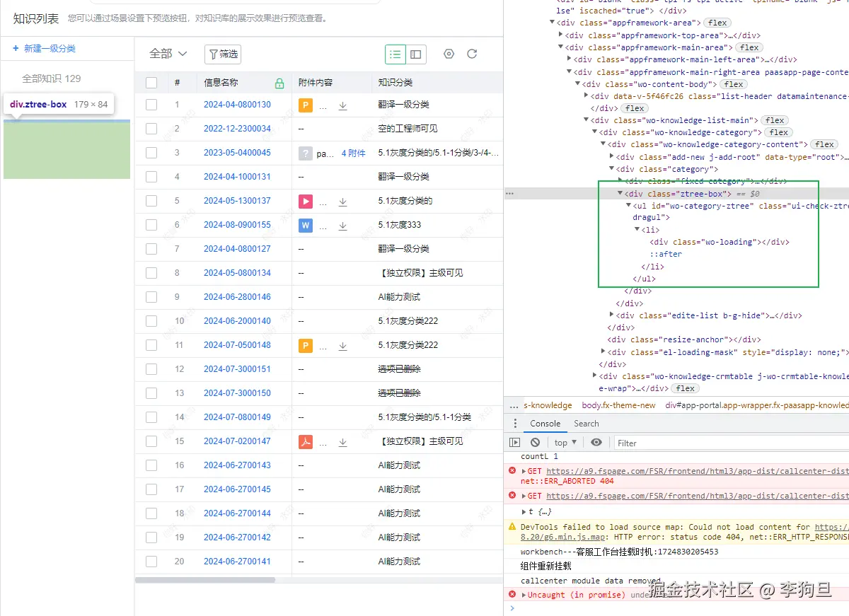Select div#app-portal breadcrumb item
The image size is (849, 616).
click(x=756, y=405)
